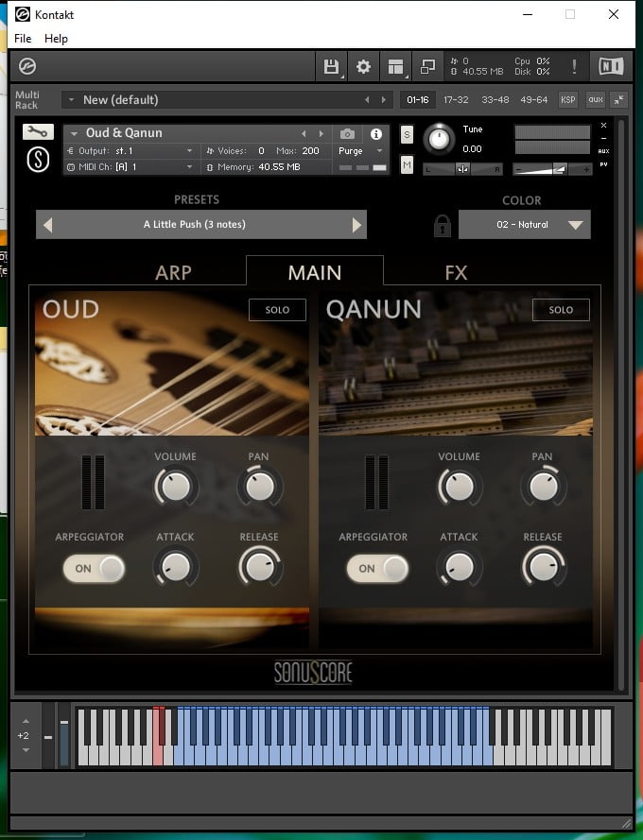
Task: Select rack page 33-48
Action: [495, 99]
